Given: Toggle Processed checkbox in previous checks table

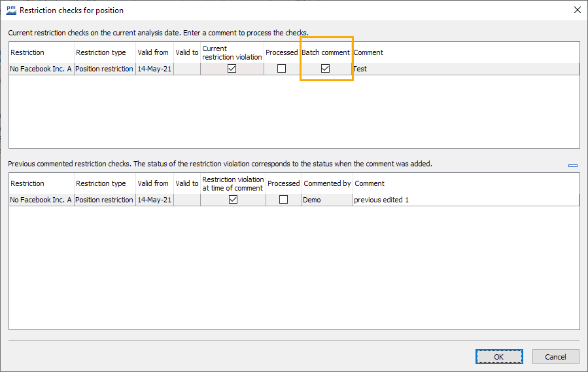Looking at the screenshot, I should click(x=283, y=200).
